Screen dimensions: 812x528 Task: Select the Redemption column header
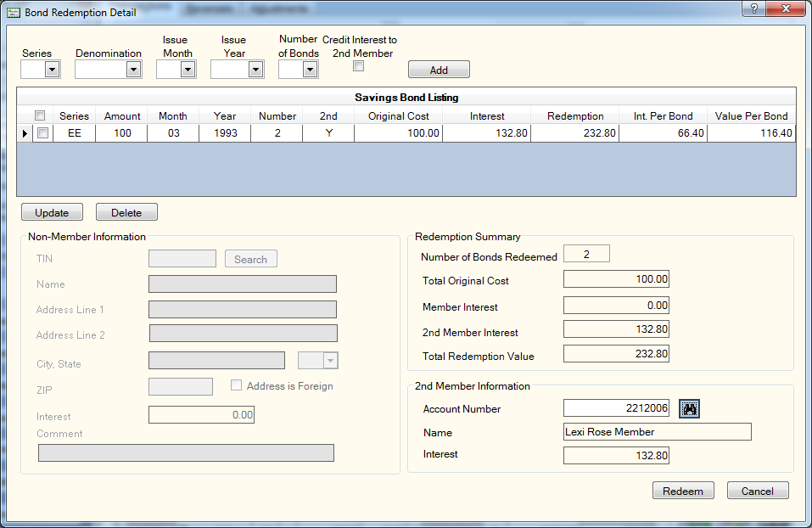click(575, 115)
